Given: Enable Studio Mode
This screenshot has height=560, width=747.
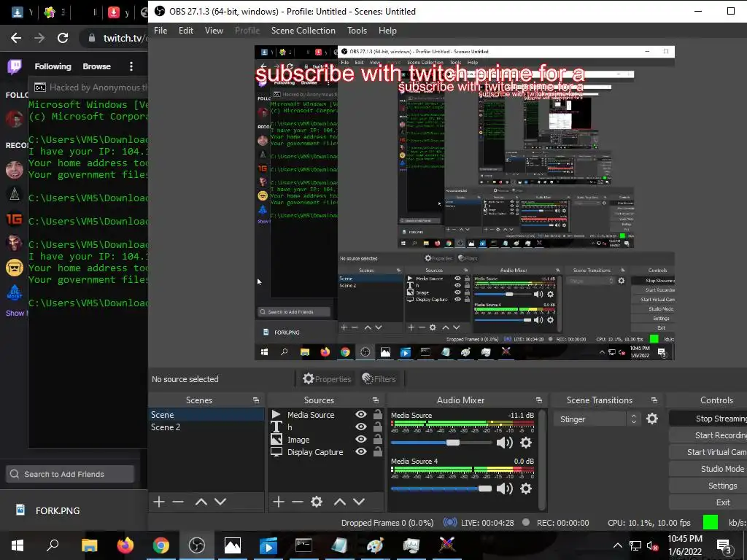Looking at the screenshot, I should pos(708,469).
